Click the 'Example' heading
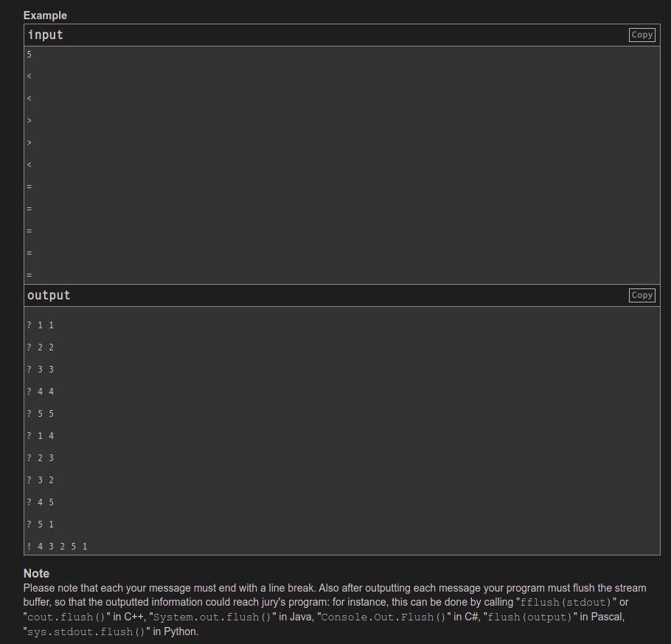This screenshot has height=644, width=671. pyautogui.click(x=45, y=15)
